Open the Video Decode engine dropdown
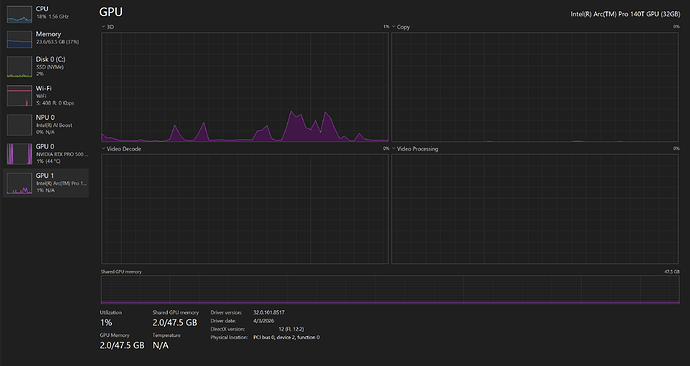The width and height of the screenshot is (690, 366). (121, 149)
